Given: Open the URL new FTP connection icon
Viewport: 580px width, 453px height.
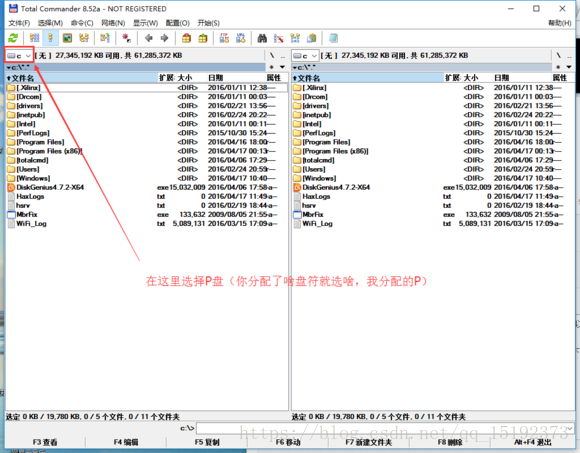Looking at the screenshot, I should 241,38.
